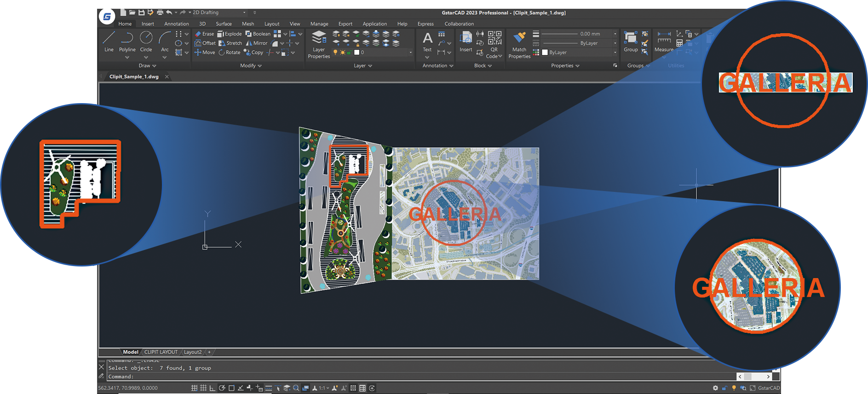Add a new layout with plus button
The width and height of the screenshot is (868, 394).
[x=209, y=352]
